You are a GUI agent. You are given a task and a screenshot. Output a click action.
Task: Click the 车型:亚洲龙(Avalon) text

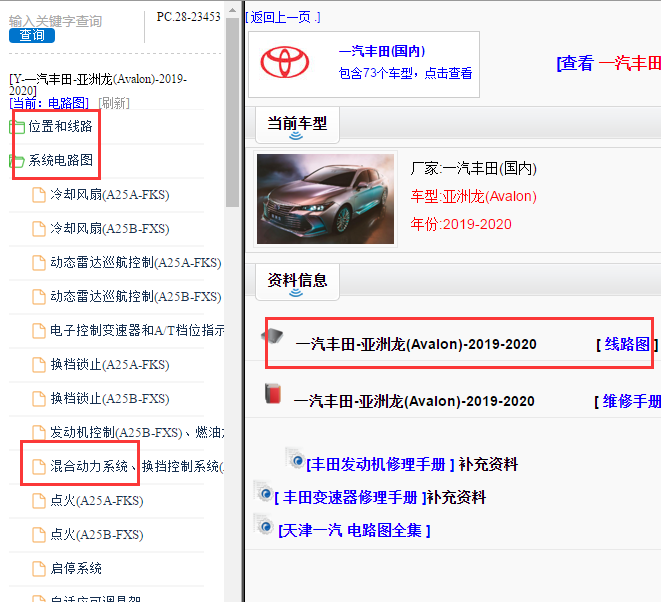coord(473,196)
